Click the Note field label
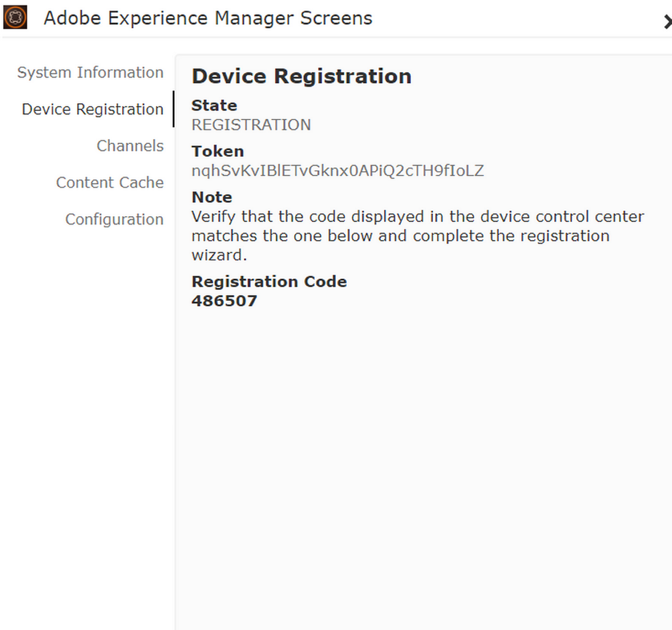 click(x=211, y=197)
